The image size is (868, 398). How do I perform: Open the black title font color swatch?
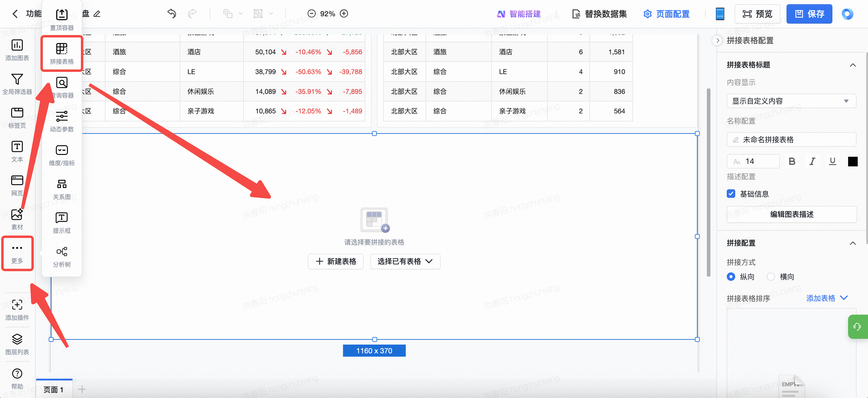coord(853,162)
